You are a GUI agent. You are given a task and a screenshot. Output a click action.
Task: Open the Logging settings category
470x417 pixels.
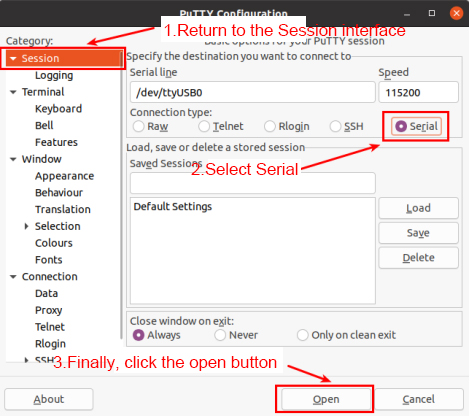tap(54, 76)
